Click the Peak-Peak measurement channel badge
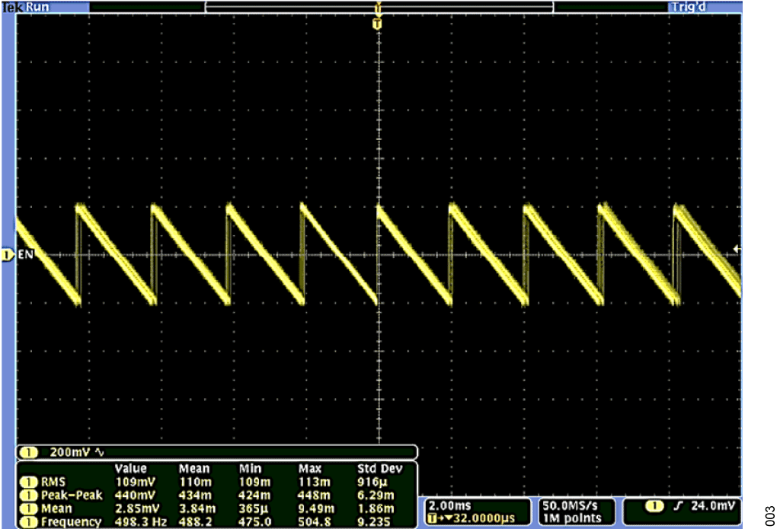Viewport: 780px width, 532px height. tap(29, 495)
